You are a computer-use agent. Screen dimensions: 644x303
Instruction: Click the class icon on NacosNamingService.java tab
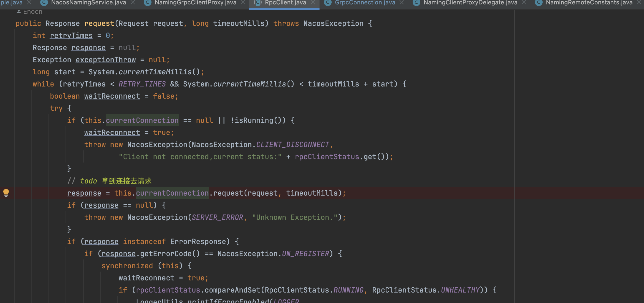(44, 3)
